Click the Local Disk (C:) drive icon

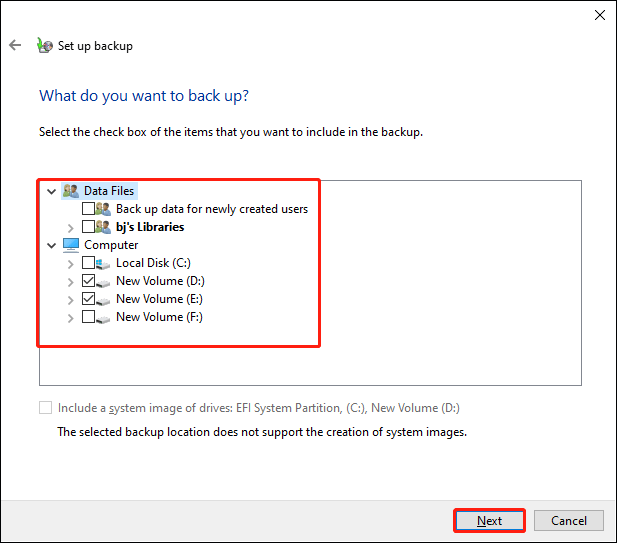pos(103,263)
